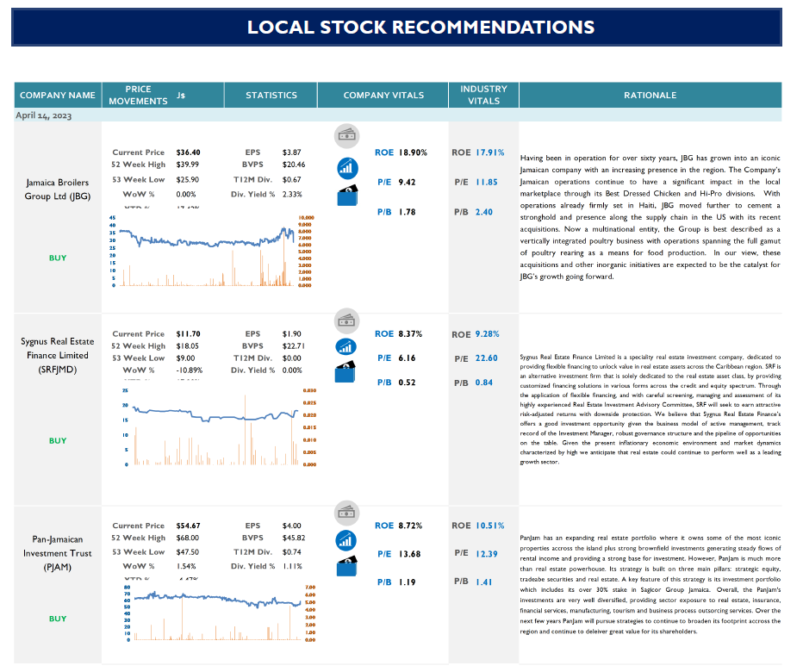This screenshot has width=803, height=672.
Task: Click Sygnus company P/B 0.52
Action: [408, 383]
